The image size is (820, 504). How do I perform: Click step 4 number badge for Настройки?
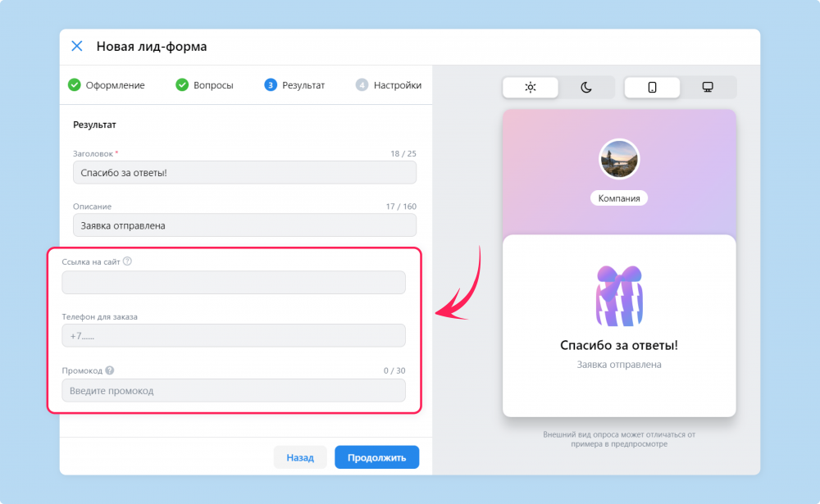(362, 84)
